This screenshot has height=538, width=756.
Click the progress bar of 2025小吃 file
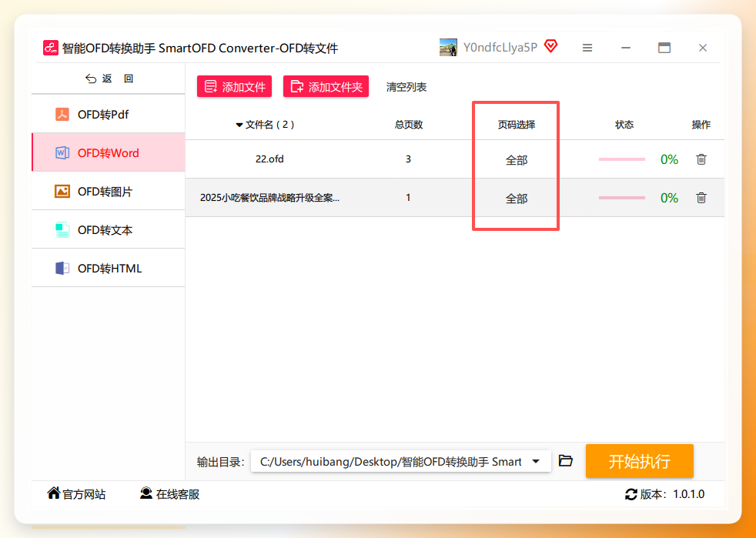(x=622, y=198)
